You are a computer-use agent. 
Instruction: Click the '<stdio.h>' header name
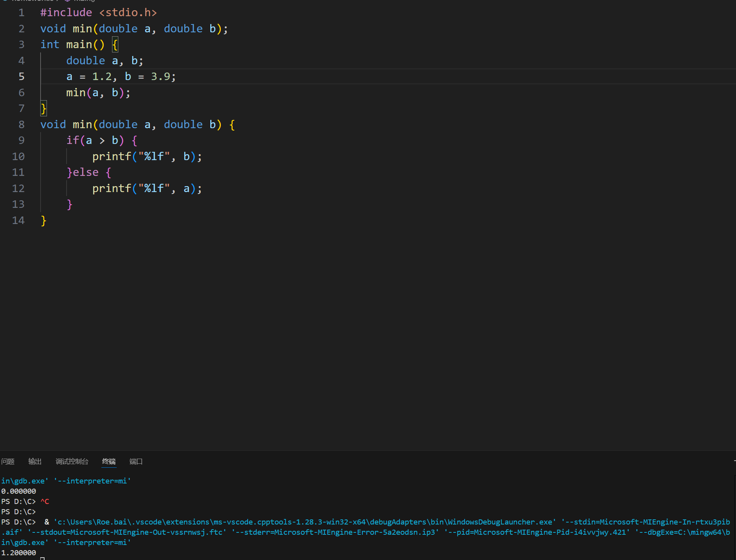pos(128,13)
